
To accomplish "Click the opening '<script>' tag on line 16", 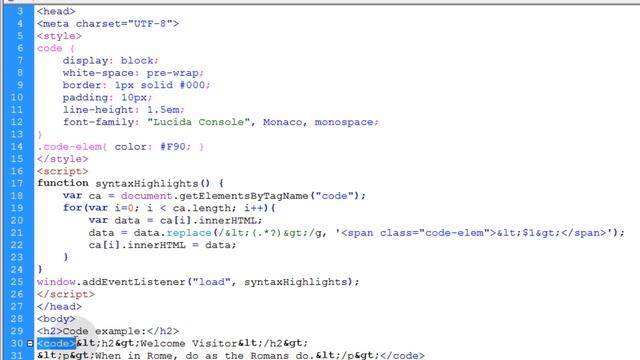I will [62, 171].
